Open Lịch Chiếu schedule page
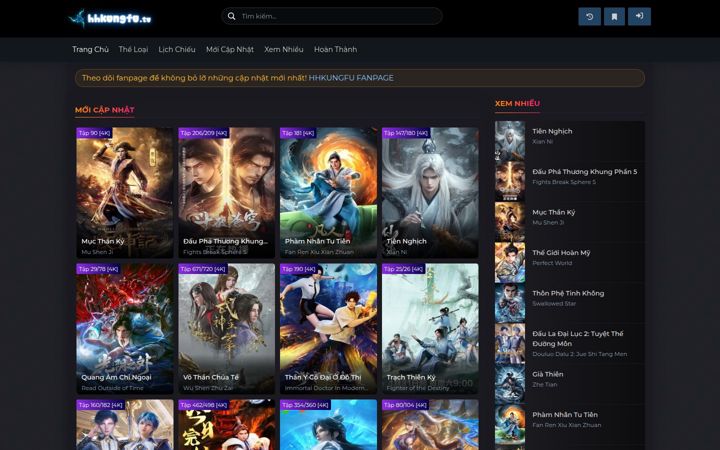 (x=177, y=49)
